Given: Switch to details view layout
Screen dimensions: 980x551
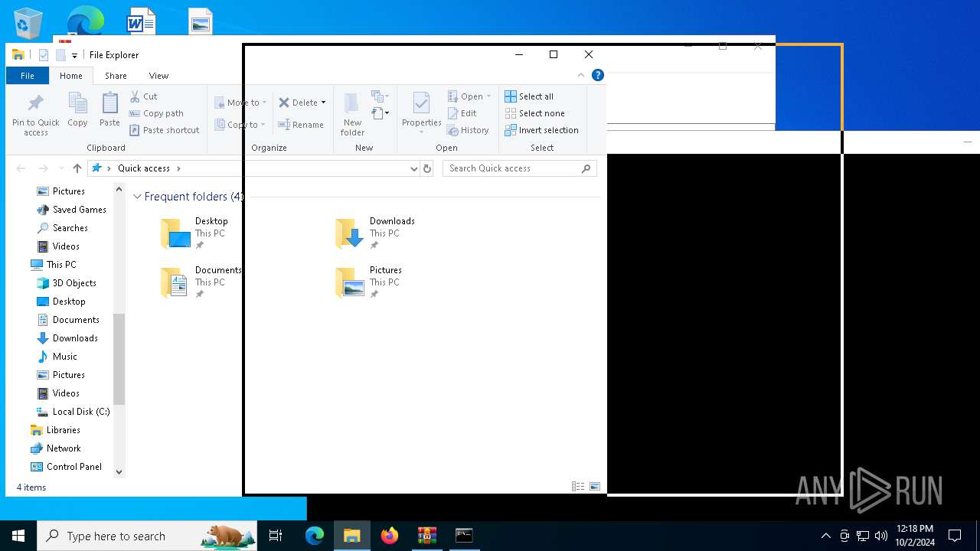Looking at the screenshot, I should (578, 486).
